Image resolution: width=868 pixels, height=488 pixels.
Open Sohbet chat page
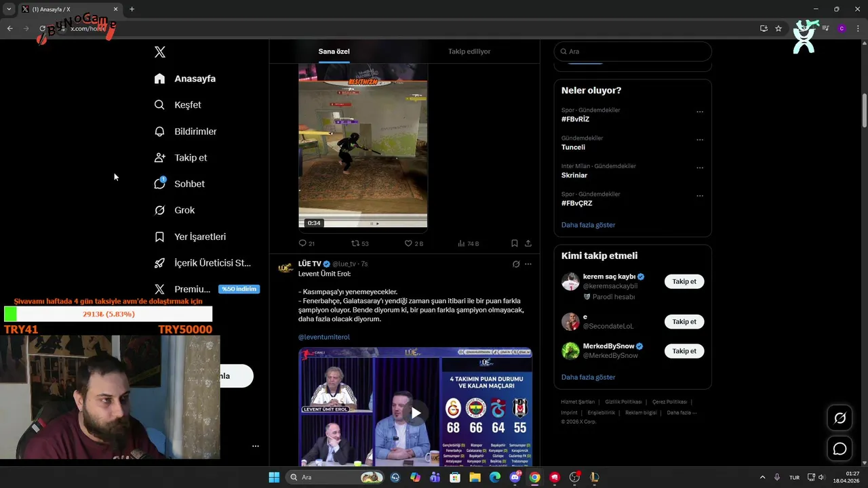(x=180, y=184)
